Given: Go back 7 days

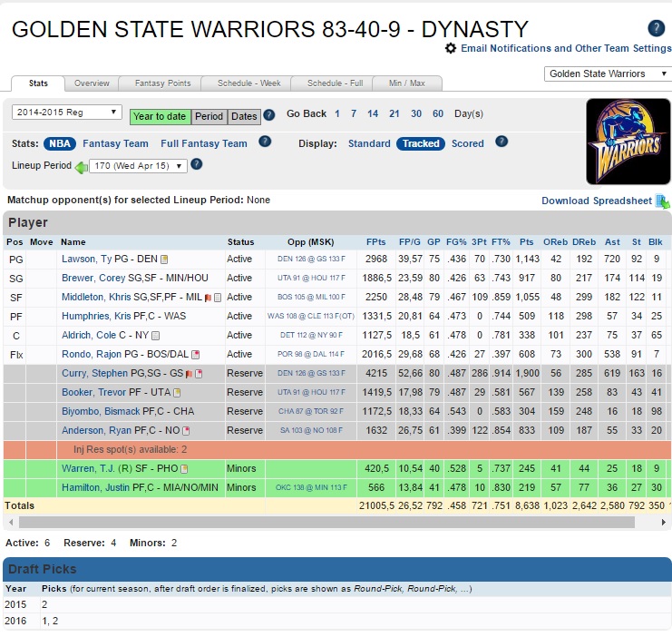Looking at the screenshot, I should pos(354,113).
